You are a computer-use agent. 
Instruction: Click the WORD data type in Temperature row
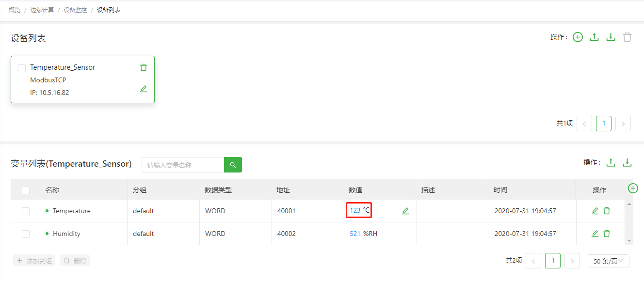215,211
